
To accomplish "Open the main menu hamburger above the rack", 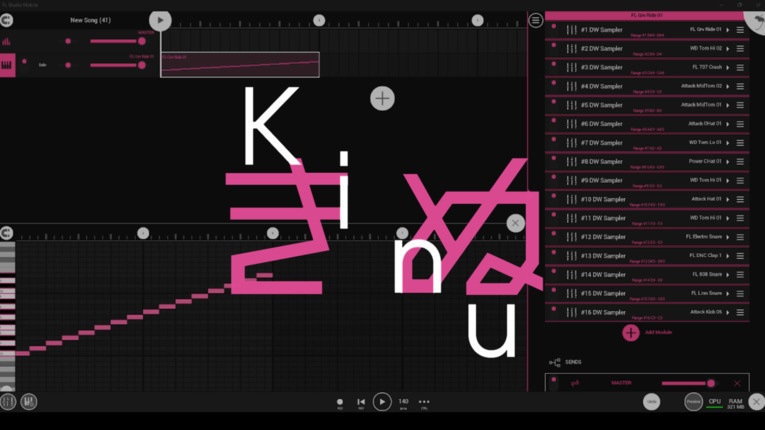I will 536,20.
